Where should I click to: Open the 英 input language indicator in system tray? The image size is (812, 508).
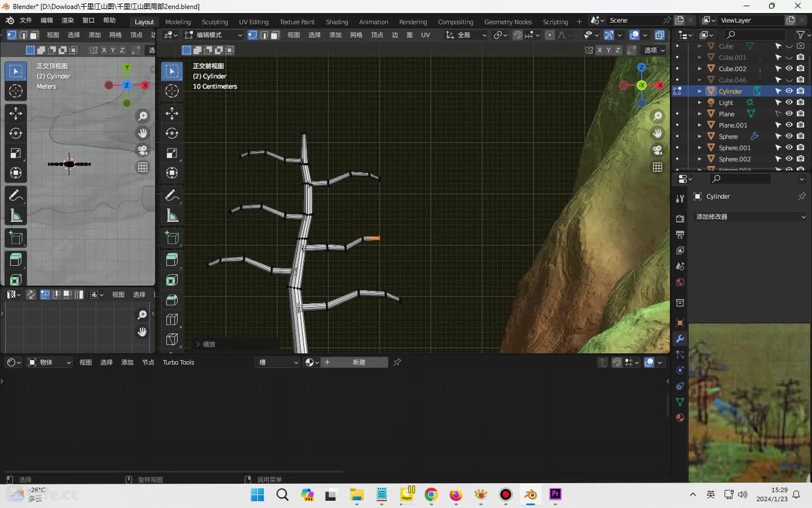[x=710, y=494]
